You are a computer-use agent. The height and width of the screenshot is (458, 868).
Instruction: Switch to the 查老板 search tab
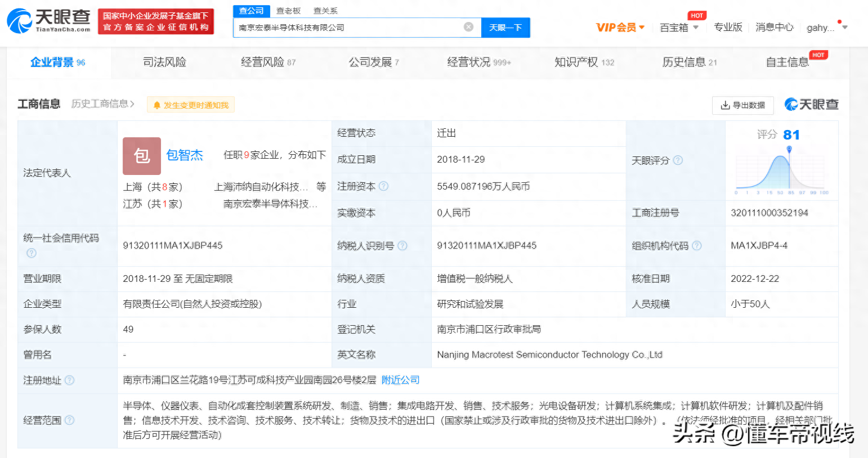coord(288,11)
